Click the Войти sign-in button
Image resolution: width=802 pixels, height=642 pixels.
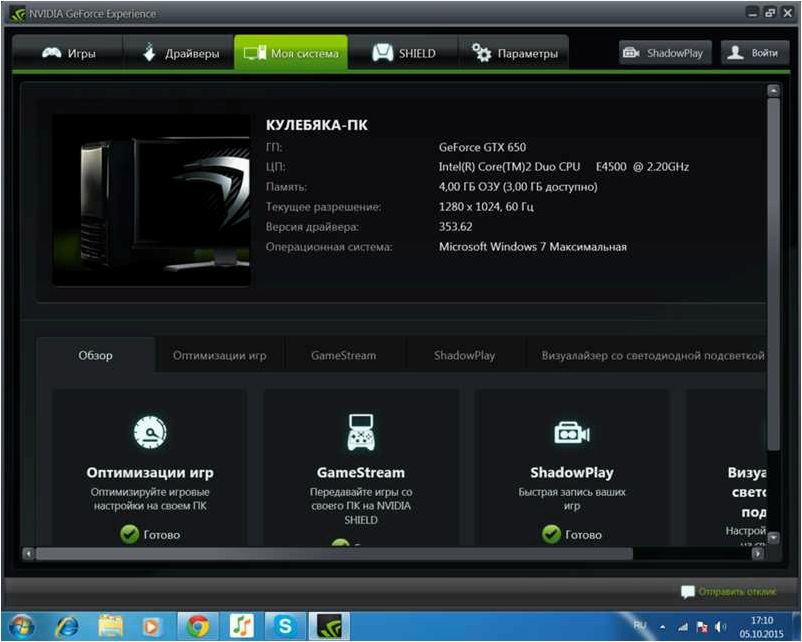click(x=755, y=53)
